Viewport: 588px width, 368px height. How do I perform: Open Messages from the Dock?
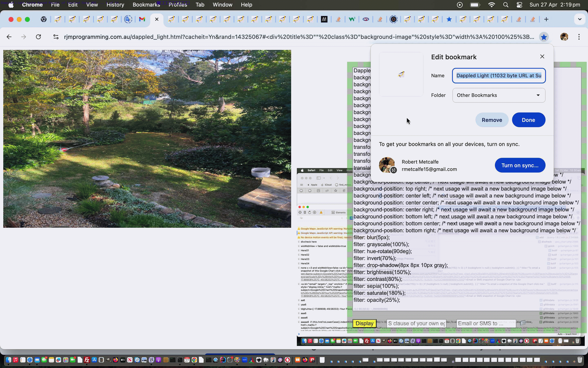tap(44, 360)
